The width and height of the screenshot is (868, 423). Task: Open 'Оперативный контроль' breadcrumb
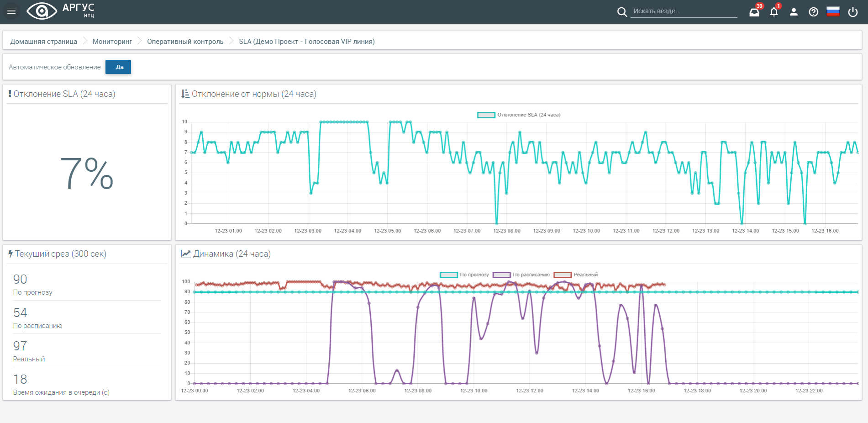pyautogui.click(x=185, y=42)
